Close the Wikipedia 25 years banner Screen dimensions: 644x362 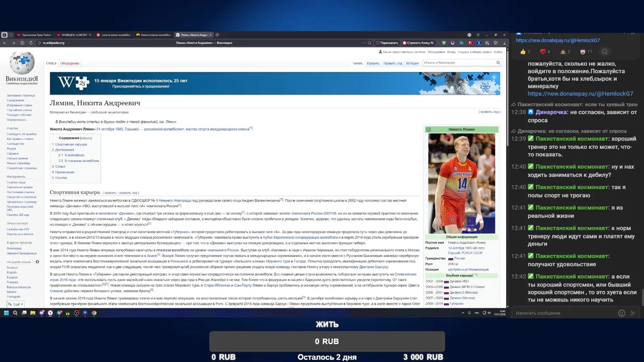coord(494,77)
